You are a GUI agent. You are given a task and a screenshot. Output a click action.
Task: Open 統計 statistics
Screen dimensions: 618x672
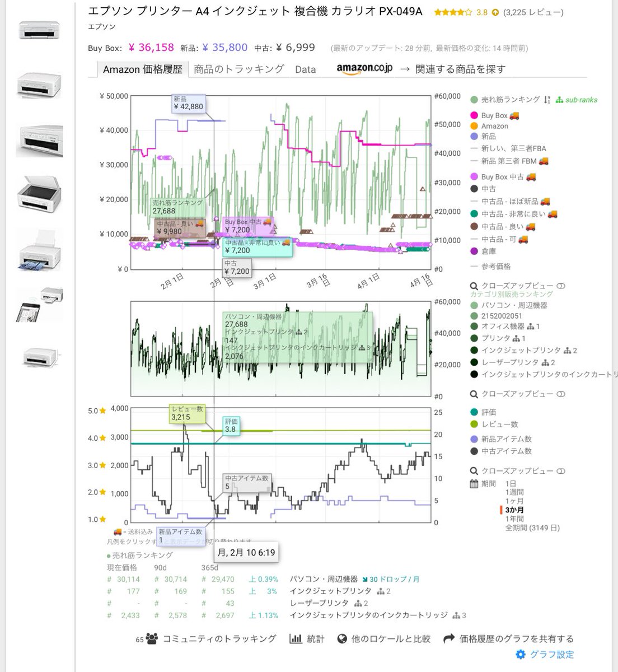(x=316, y=638)
